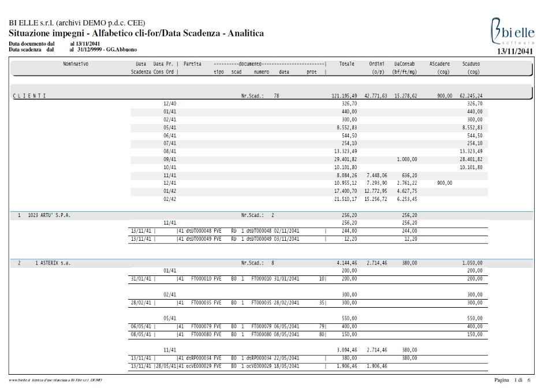Click the clients DaContab total '15.278,62'

pyautogui.click(x=406, y=96)
